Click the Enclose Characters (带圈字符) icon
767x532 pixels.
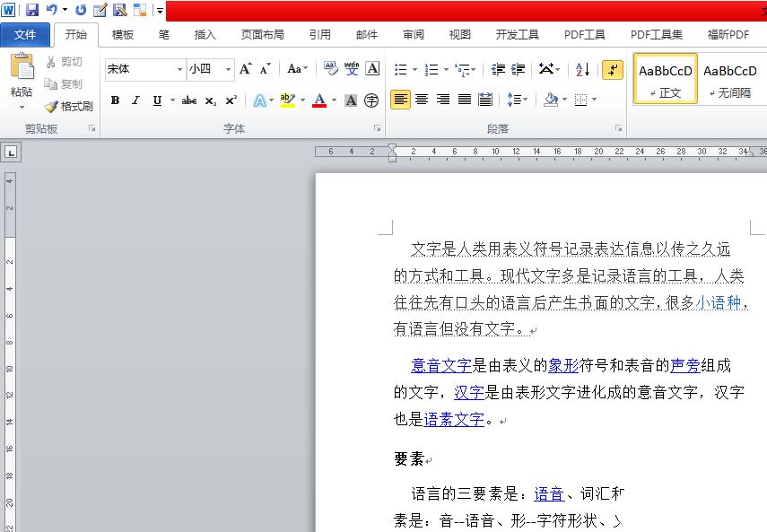[370, 99]
